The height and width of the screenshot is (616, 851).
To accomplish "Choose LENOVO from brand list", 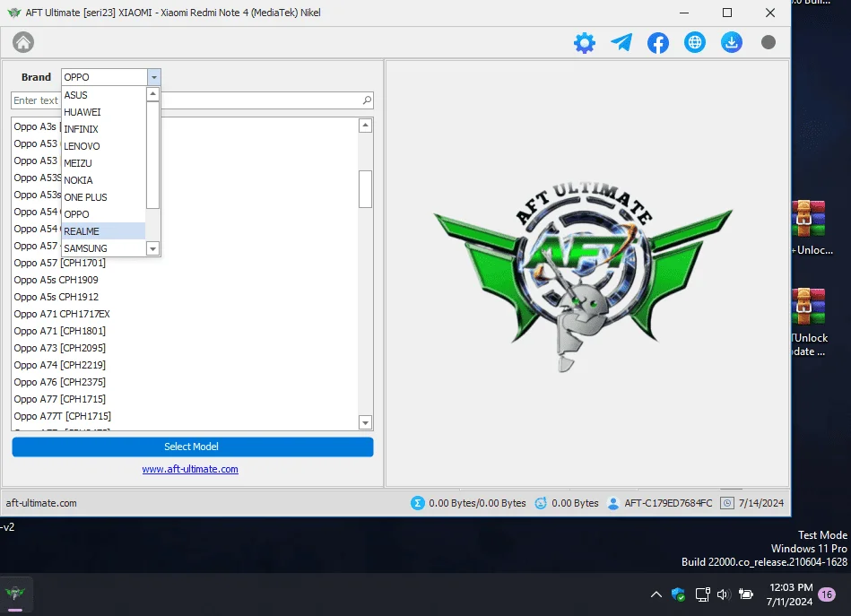I will point(103,146).
